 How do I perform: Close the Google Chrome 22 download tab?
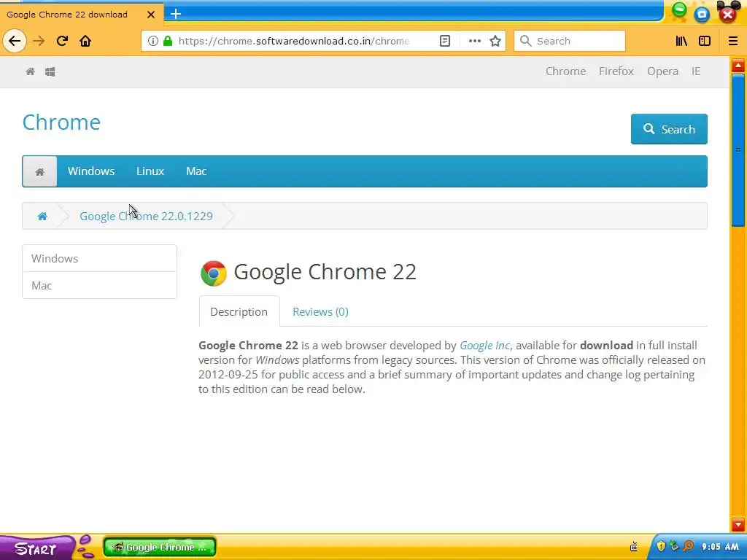point(151,15)
